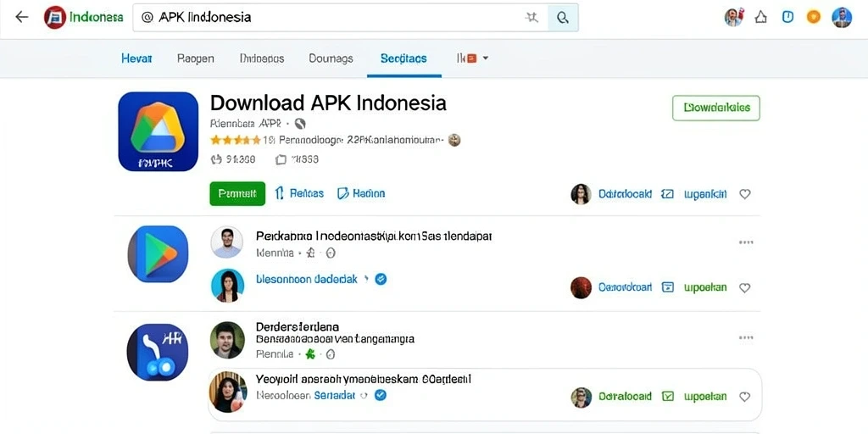Viewport: 868px width, 434px height.
Task: Open the Derdersferdena post title
Action: tap(298, 326)
